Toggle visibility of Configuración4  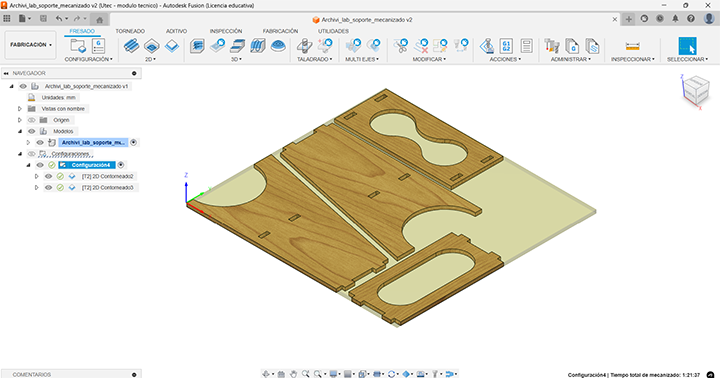click(40, 165)
